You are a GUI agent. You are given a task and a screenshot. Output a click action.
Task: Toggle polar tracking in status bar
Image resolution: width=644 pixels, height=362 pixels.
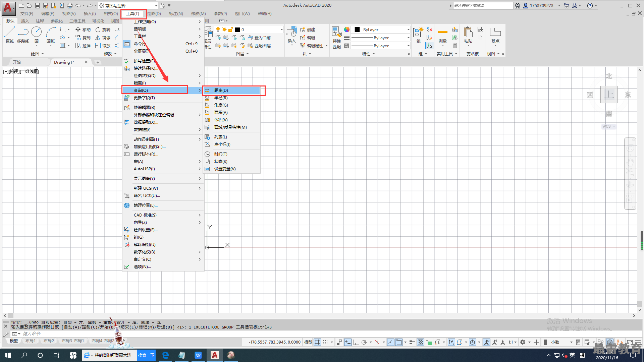(x=364, y=342)
